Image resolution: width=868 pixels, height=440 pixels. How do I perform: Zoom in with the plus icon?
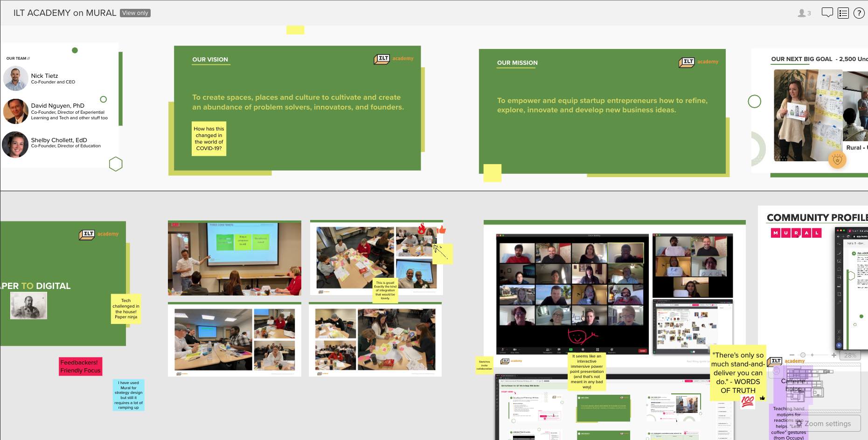[834, 355]
